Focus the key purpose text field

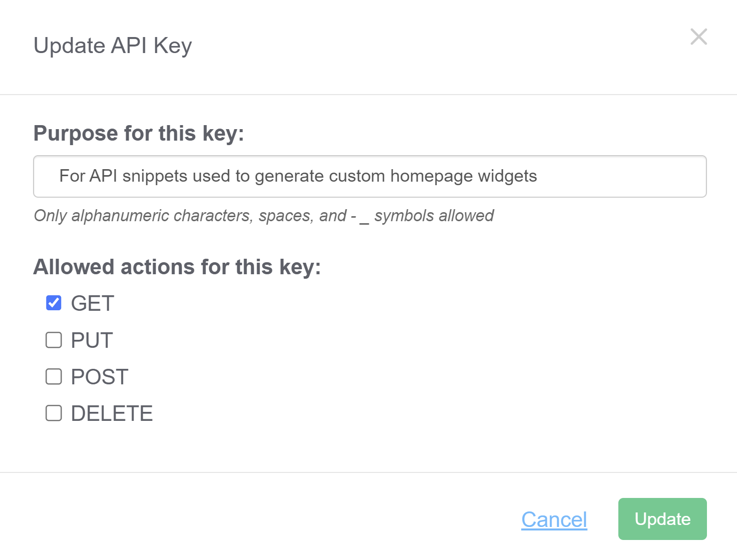tap(370, 176)
